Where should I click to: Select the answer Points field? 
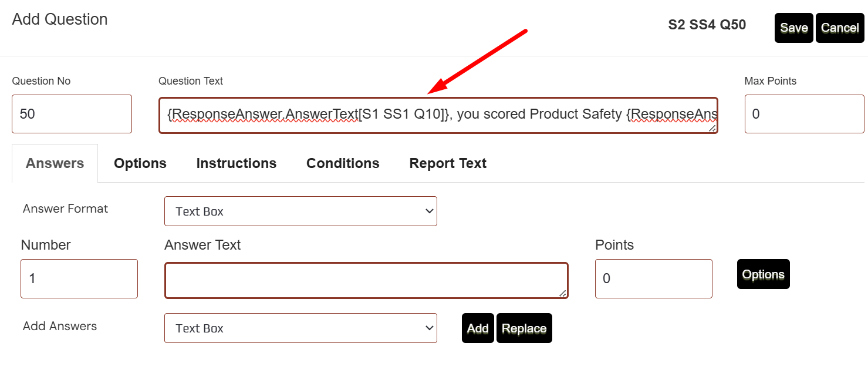click(x=653, y=278)
